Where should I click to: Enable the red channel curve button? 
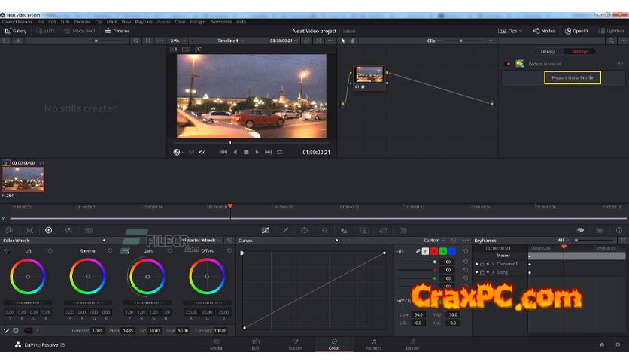pos(434,251)
